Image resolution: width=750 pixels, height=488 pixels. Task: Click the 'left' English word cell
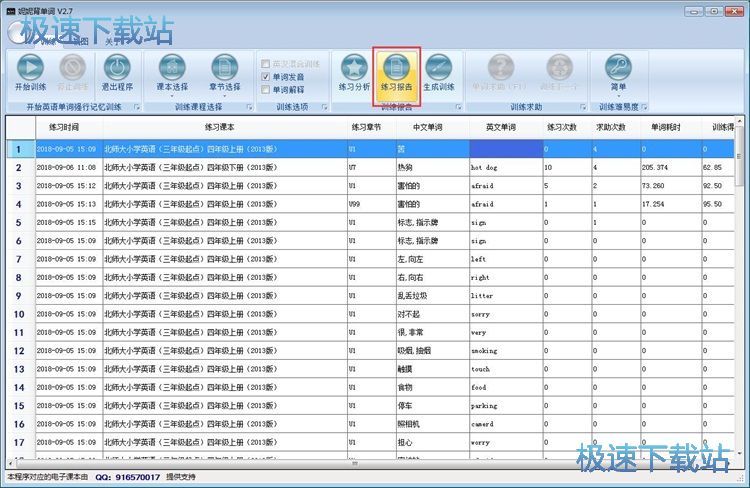coord(506,259)
